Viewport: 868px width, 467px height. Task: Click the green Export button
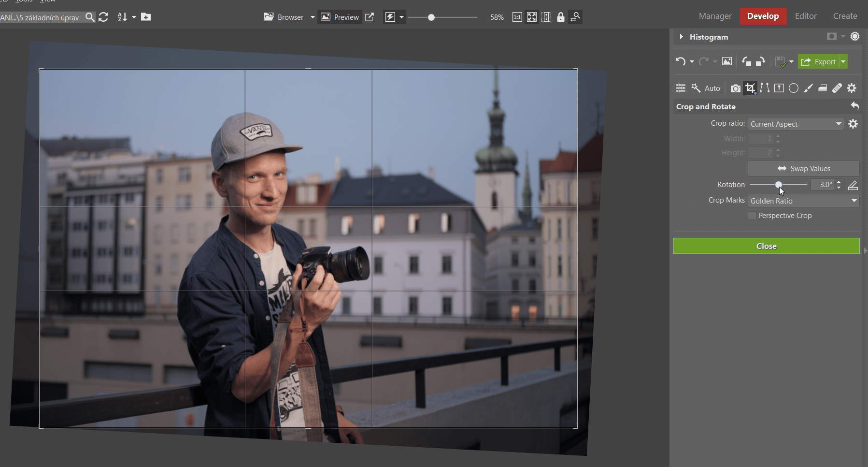[x=819, y=61]
